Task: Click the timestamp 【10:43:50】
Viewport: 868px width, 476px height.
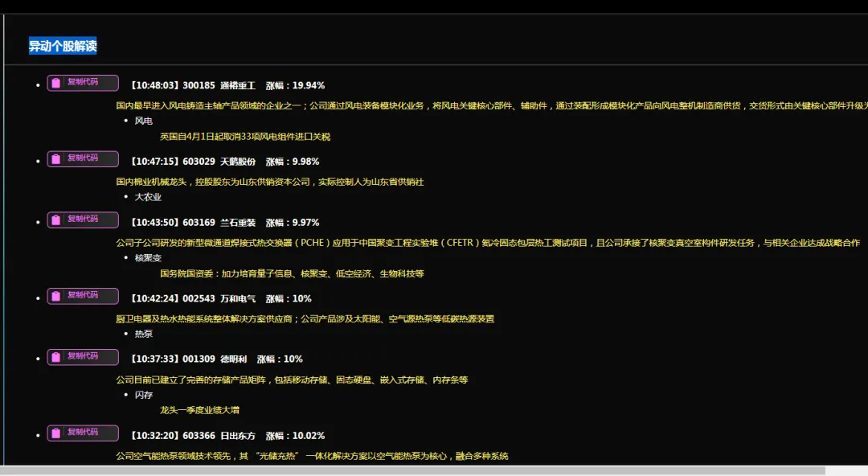Action: click(x=154, y=222)
